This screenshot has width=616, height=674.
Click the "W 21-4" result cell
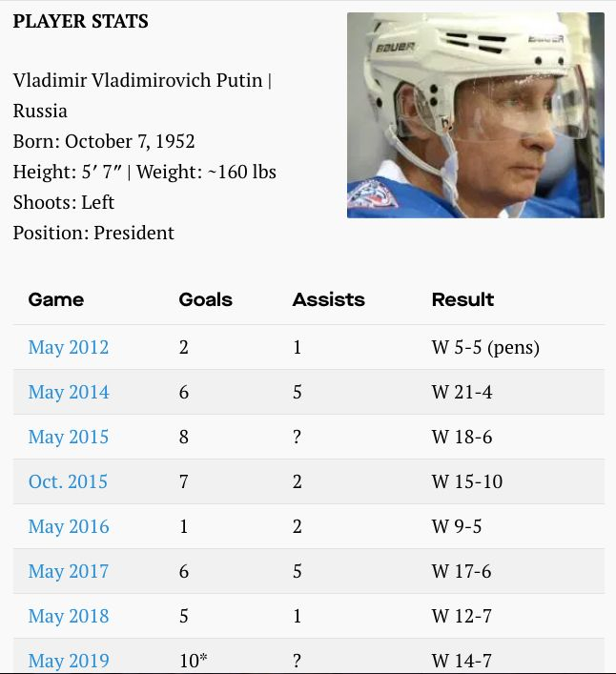click(462, 392)
